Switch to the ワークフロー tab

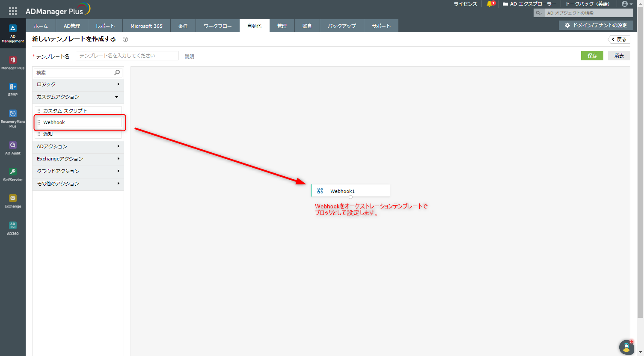tap(218, 26)
